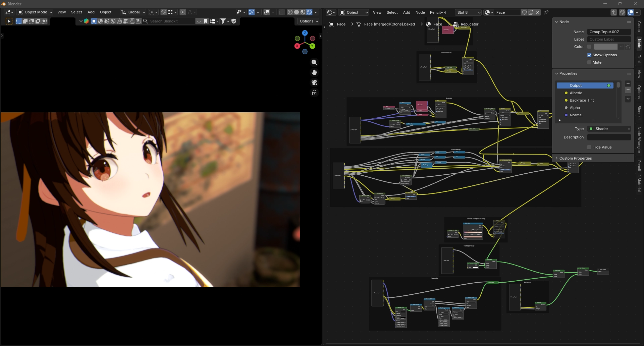This screenshot has width=644, height=346.
Task: Open the interface item specials menu arrow
Action: pyautogui.click(x=628, y=99)
